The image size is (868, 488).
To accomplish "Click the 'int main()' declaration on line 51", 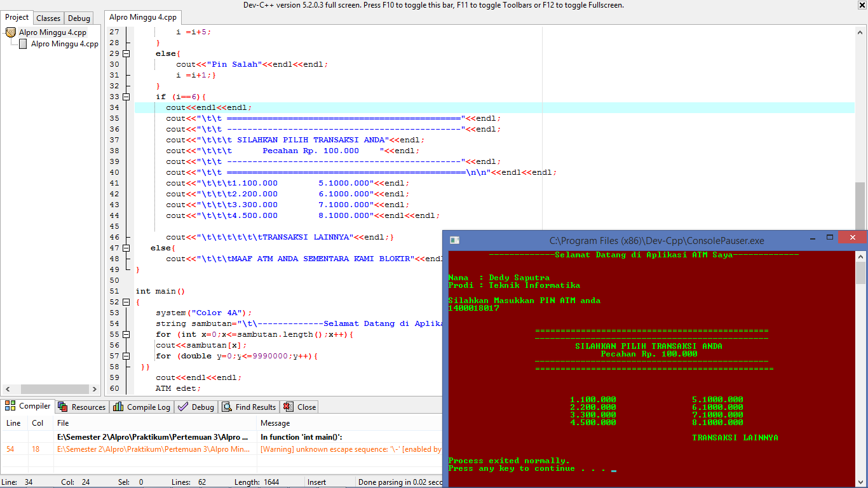I will pyautogui.click(x=160, y=291).
